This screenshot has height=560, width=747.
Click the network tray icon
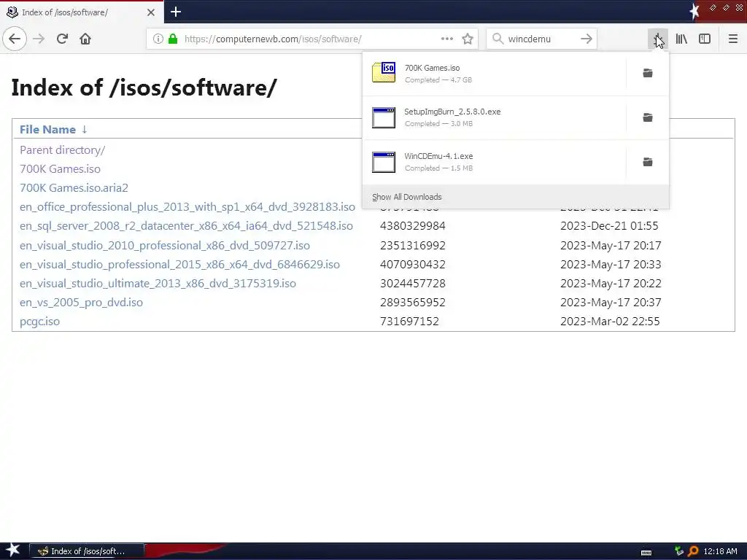click(679, 551)
